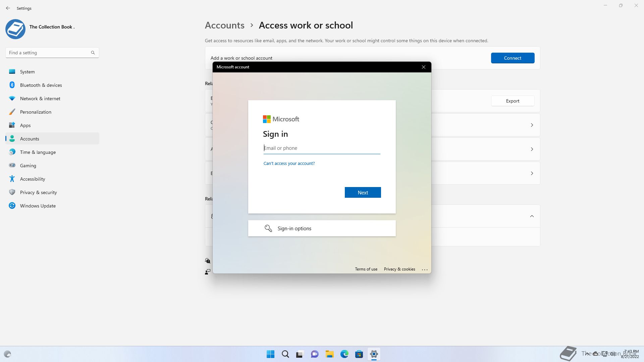Image resolution: width=644 pixels, height=362 pixels.
Task: Click the "Add a work or school account" text
Action: click(241, 58)
